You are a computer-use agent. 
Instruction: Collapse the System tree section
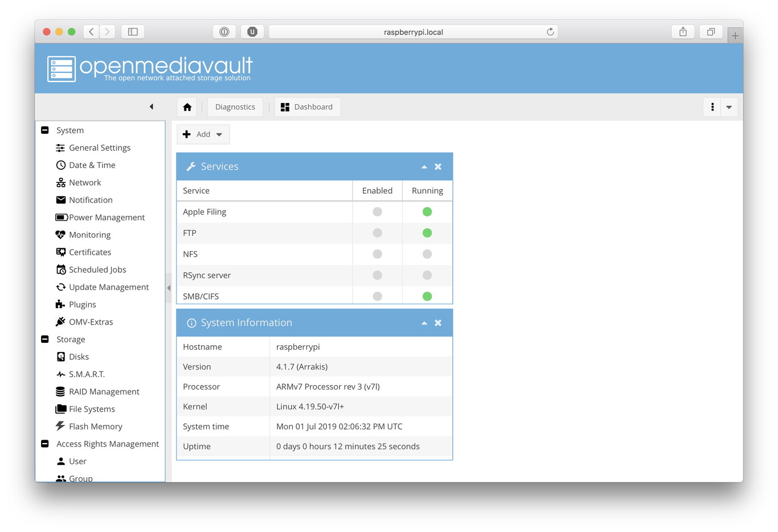click(x=45, y=130)
